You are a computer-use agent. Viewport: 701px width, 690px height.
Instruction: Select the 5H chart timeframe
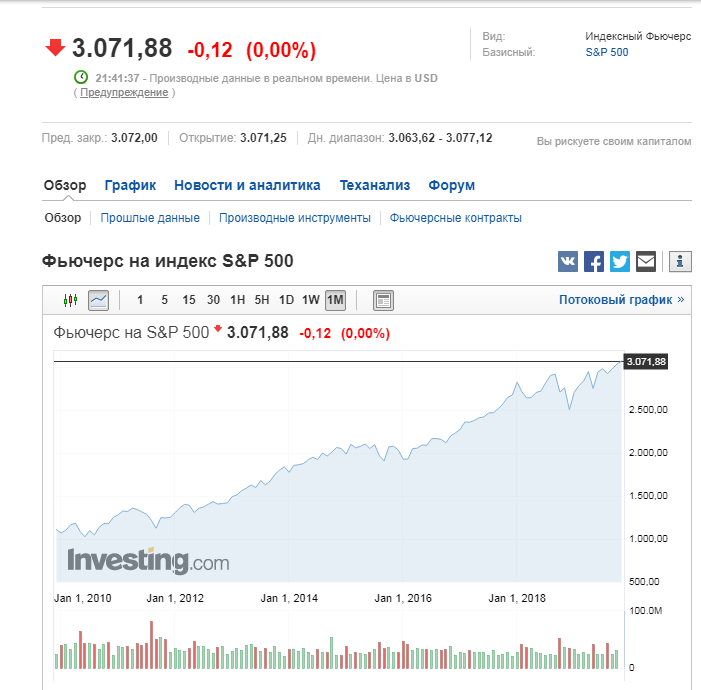pyautogui.click(x=262, y=299)
